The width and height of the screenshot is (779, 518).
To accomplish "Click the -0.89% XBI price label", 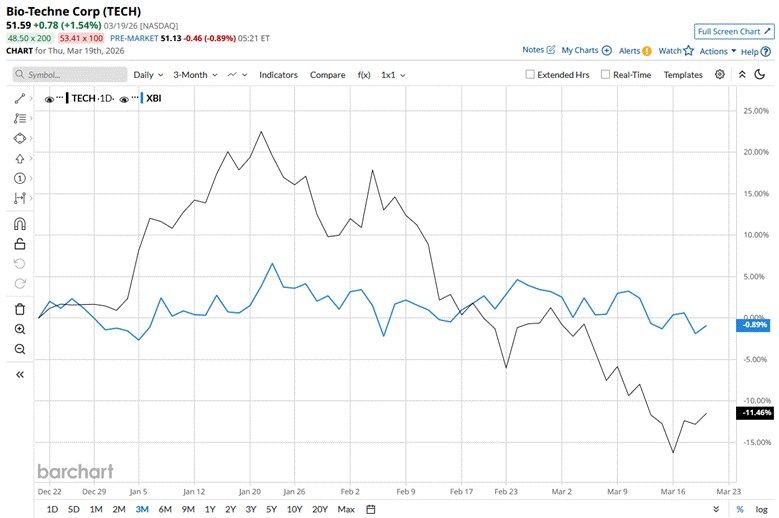I will pyautogui.click(x=753, y=325).
